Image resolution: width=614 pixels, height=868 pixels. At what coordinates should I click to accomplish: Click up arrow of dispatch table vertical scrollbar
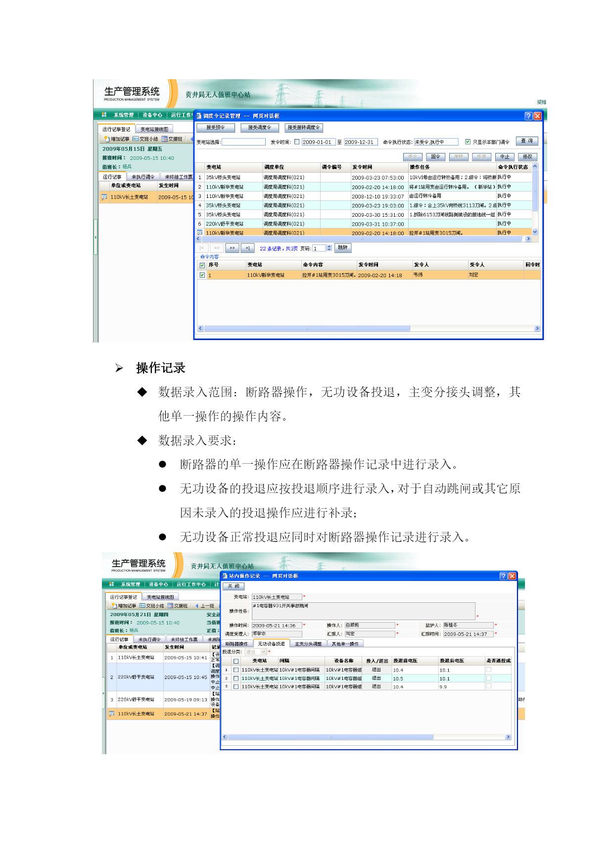point(535,167)
